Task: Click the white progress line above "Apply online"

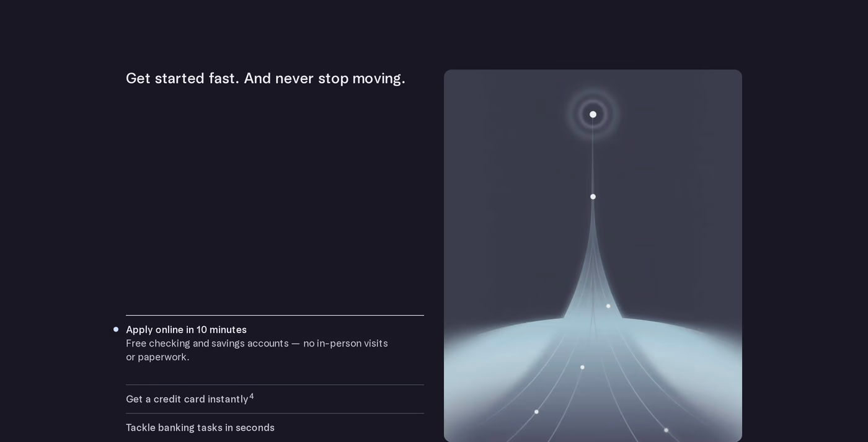Action: 275,316
